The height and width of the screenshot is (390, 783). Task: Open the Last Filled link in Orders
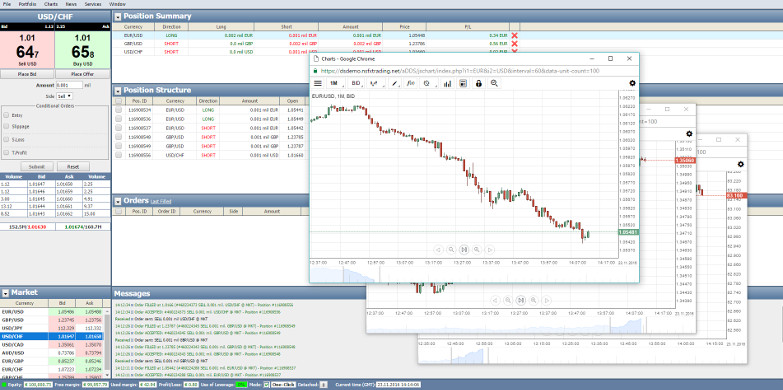click(x=161, y=202)
